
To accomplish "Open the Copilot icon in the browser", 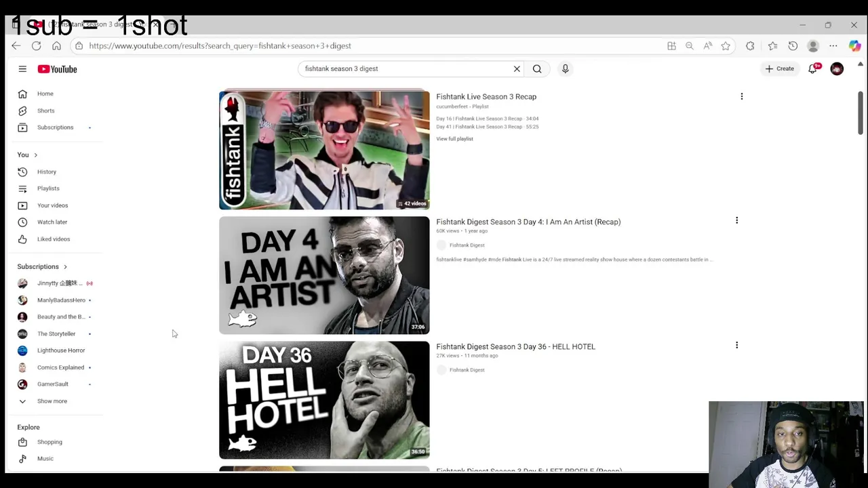I will [x=855, y=45].
